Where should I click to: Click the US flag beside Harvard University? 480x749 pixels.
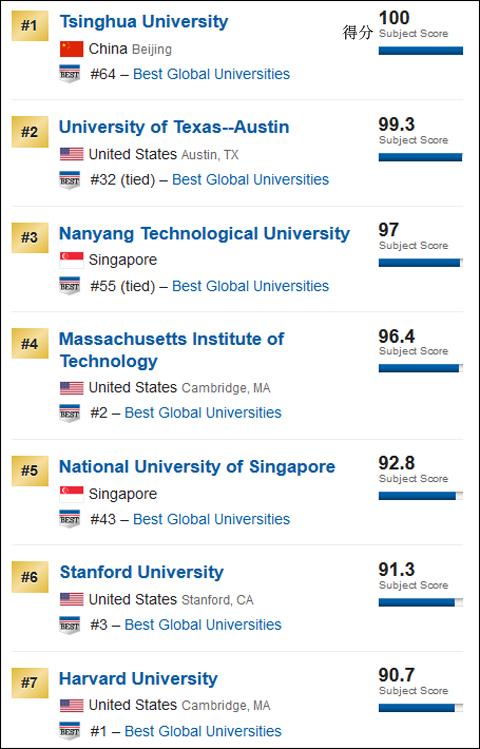pos(72,705)
